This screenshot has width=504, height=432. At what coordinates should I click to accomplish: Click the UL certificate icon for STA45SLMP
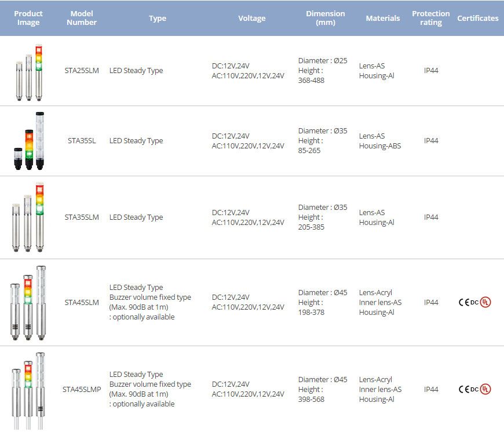click(x=485, y=389)
